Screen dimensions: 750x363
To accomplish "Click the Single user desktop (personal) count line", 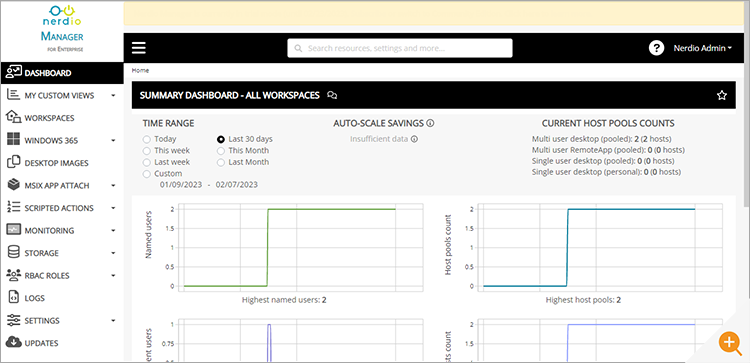I will pyautogui.click(x=607, y=172).
